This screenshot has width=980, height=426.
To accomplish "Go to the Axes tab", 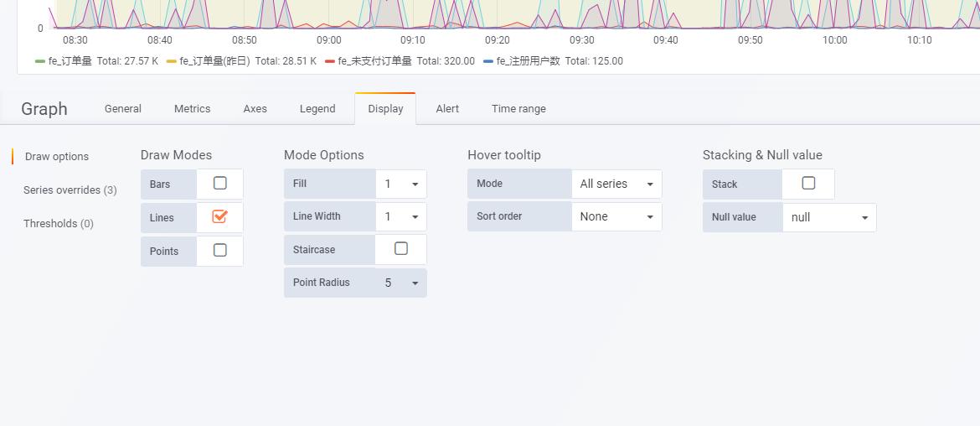I will coord(255,109).
